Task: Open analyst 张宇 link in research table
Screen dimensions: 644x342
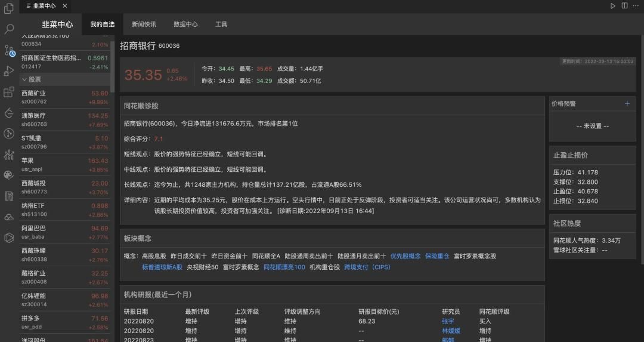Action: 448,321
